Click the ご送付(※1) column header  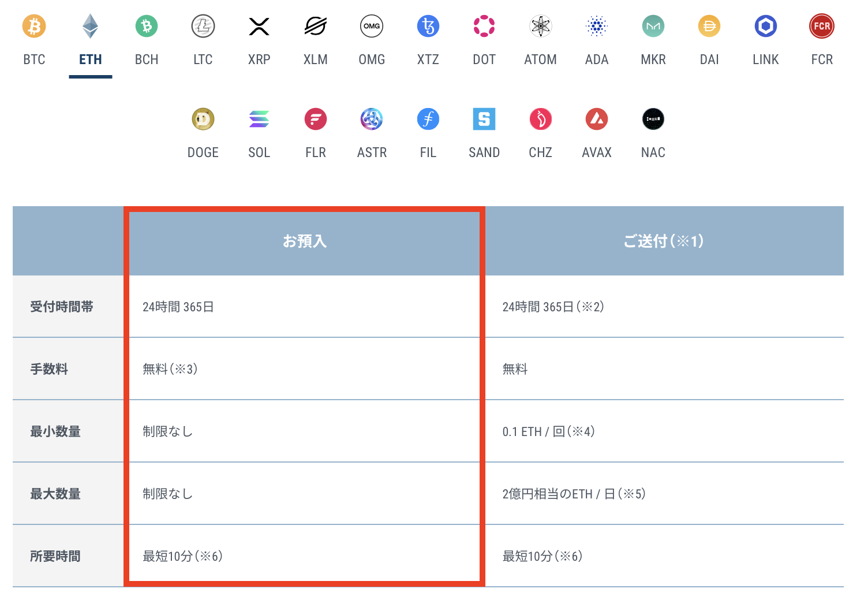point(664,241)
